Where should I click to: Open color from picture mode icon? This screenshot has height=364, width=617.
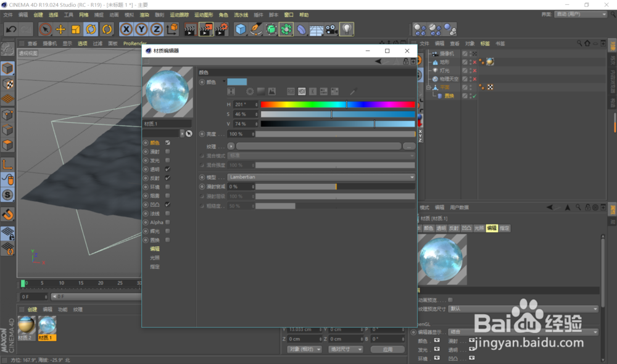pos(272,91)
